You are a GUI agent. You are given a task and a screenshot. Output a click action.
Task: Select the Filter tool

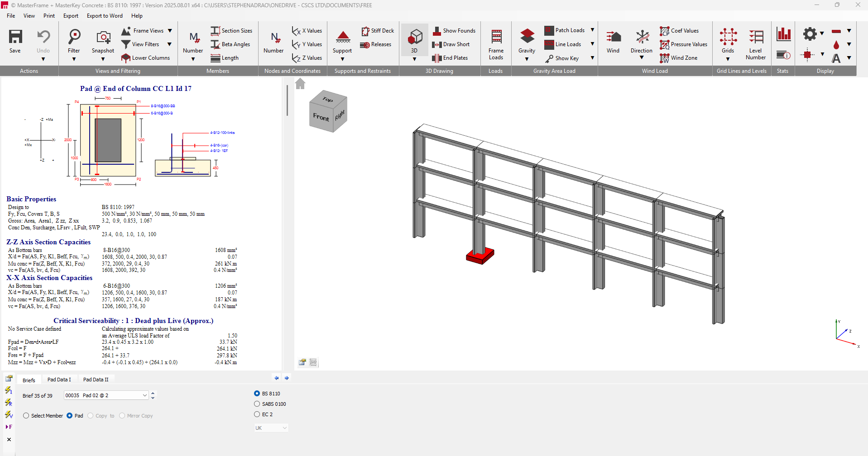point(74,43)
